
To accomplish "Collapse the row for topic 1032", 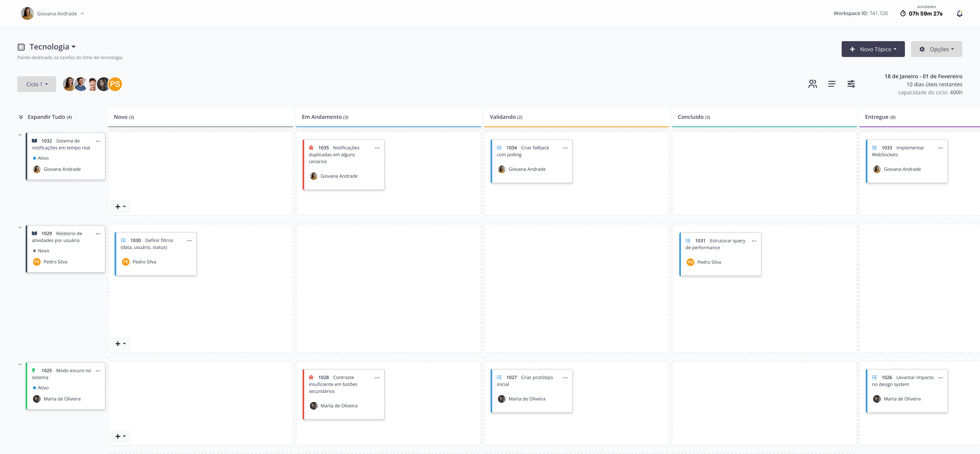I will coord(20,135).
